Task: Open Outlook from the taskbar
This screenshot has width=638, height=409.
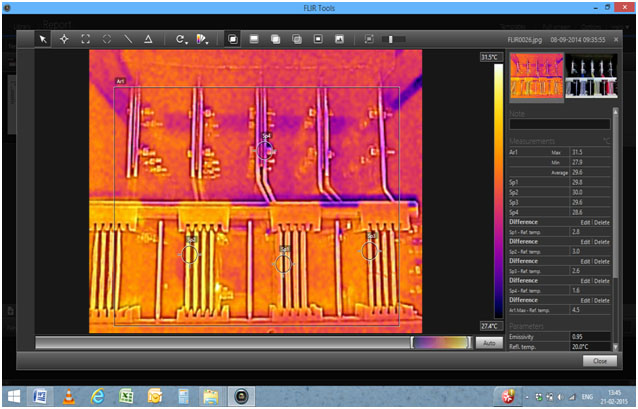Action: (155, 396)
